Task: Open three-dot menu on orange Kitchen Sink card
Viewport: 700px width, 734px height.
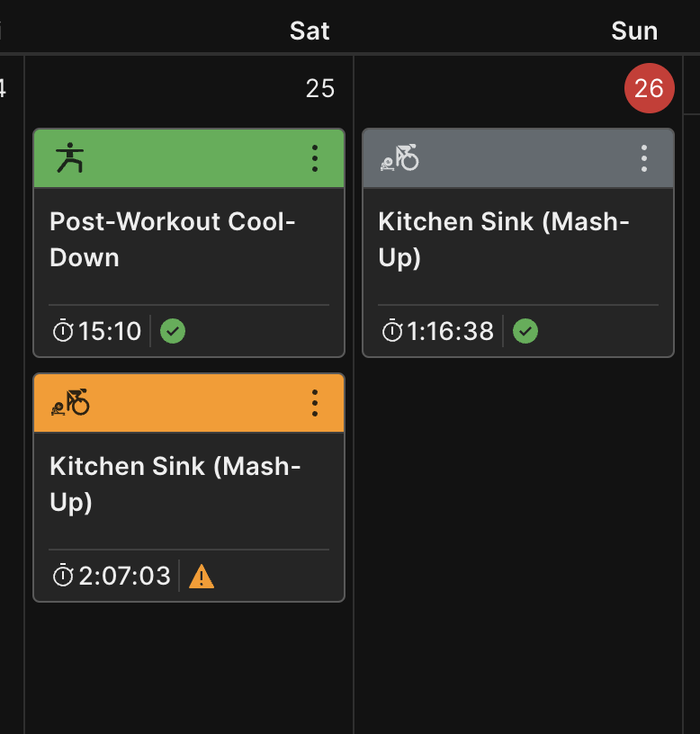Action: click(x=315, y=403)
